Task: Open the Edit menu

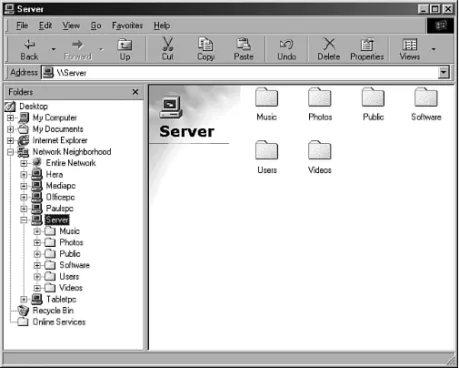Action: (45, 26)
